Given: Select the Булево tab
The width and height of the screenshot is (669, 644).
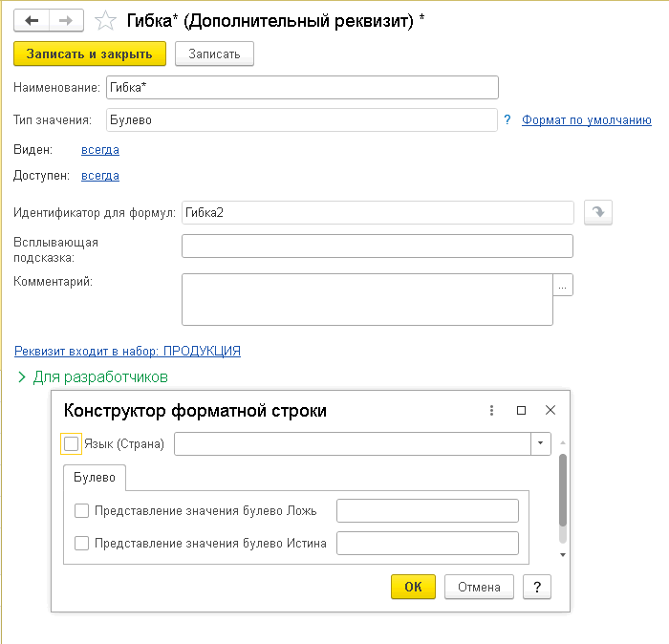Looking at the screenshot, I should tap(94, 476).
